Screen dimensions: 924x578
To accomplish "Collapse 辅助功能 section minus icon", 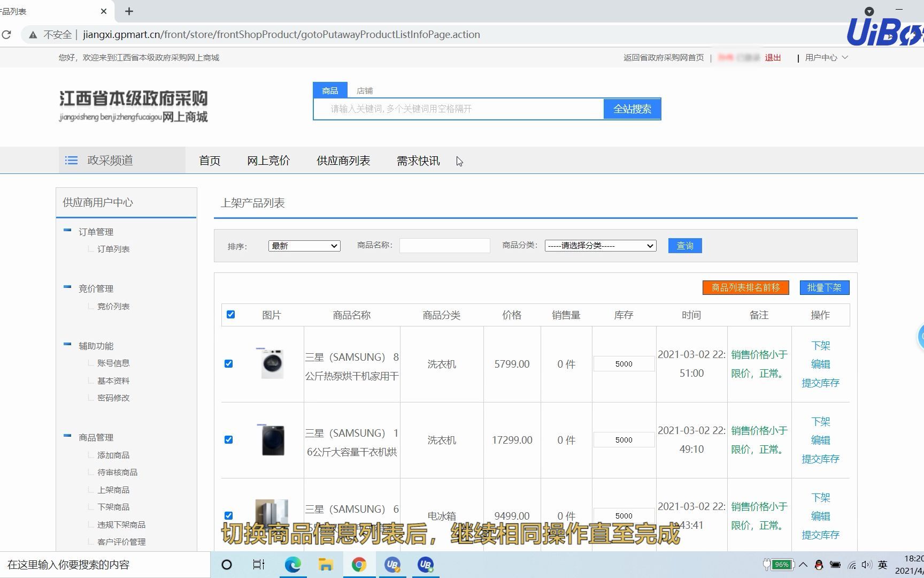I will click(67, 344).
